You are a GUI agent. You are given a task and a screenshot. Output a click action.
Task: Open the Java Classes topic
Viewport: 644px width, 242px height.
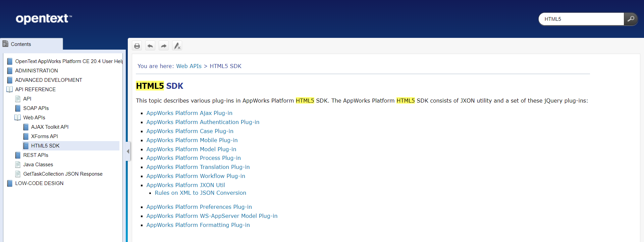pos(38,165)
